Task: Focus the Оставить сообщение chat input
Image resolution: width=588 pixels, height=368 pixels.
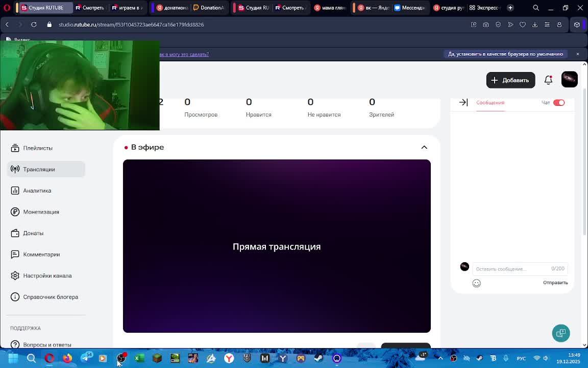Action: click(x=520, y=269)
